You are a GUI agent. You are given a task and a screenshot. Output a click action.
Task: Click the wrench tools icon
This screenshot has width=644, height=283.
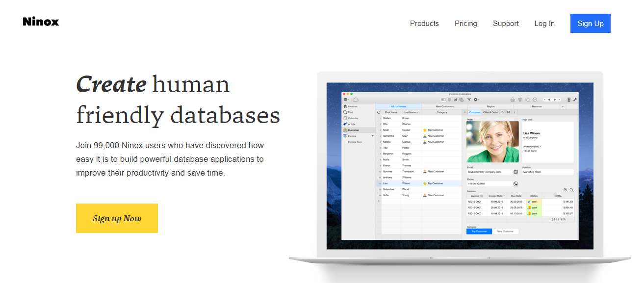575,100
